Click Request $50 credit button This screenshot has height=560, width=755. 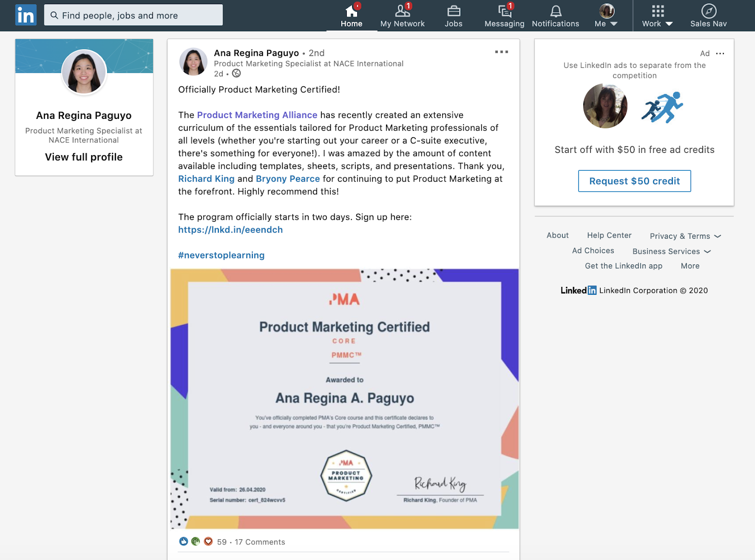click(x=635, y=181)
